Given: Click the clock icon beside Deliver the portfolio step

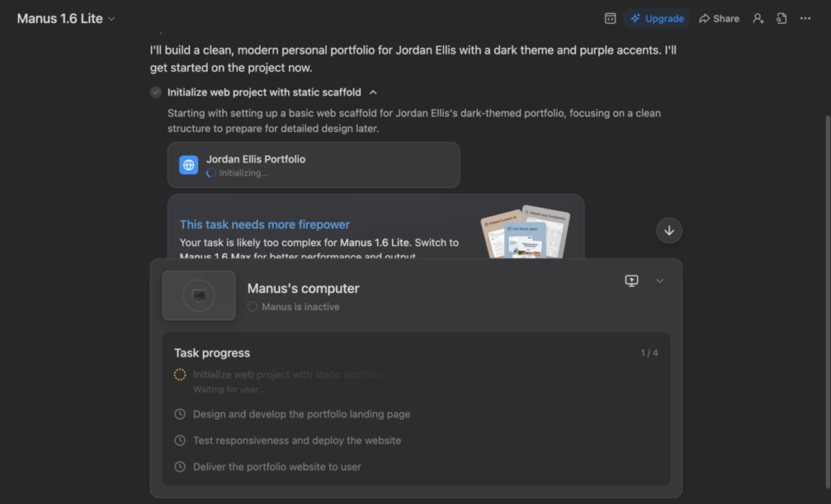Looking at the screenshot, I should pos(180,467).
